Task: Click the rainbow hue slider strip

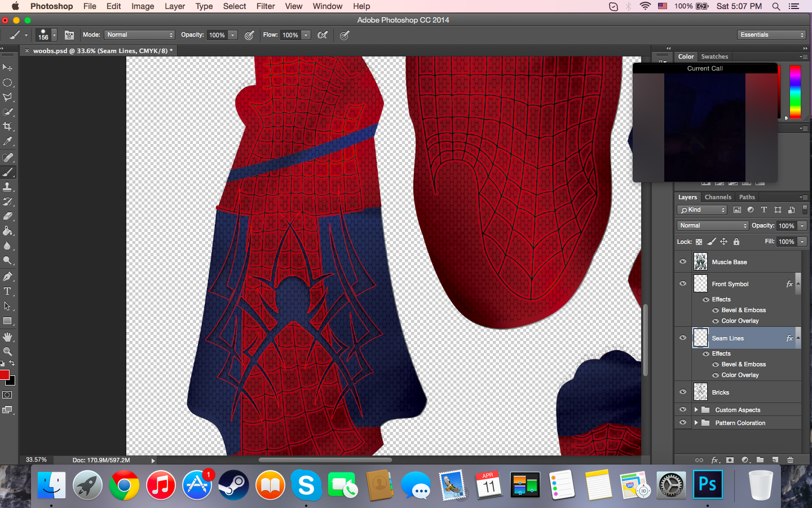Action: point(795,91)
